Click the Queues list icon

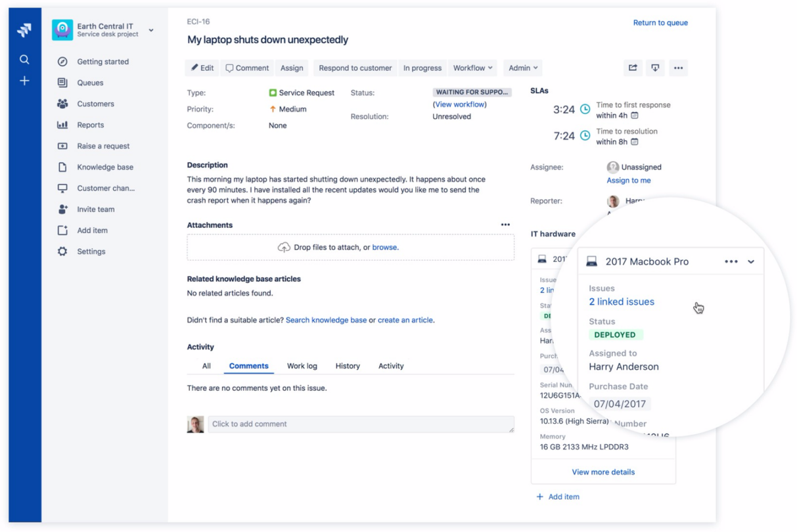[62, 83]
